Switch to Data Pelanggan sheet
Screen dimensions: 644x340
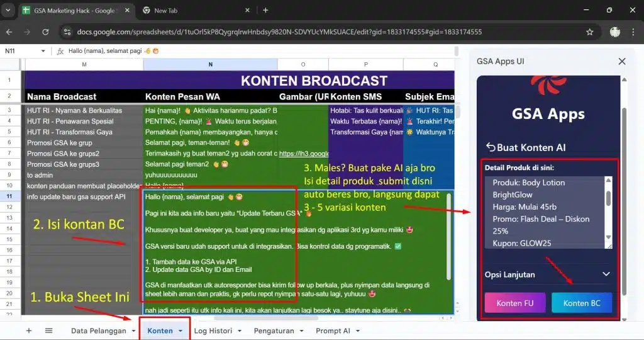pos(99,331)
